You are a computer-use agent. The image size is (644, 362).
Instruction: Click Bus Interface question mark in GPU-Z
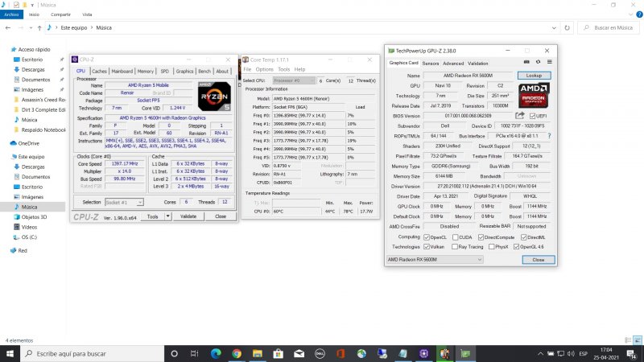pyautogui.click(x=549, y=136)
